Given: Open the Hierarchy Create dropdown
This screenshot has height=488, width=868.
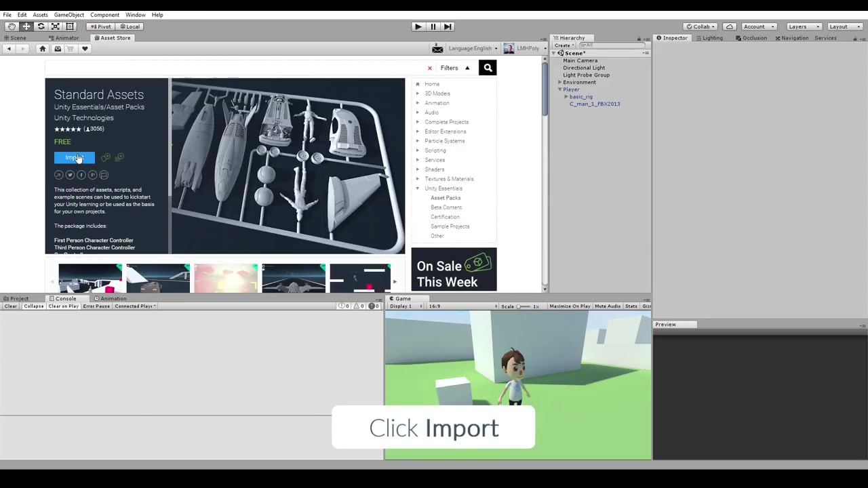Looking at the screenshot, I should click(x=564, y=45).
